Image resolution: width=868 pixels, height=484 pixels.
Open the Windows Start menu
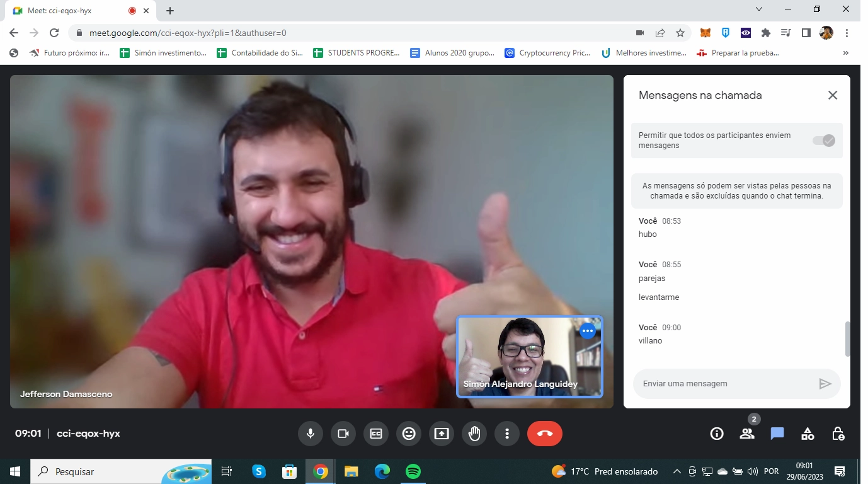tap(15, 471)
